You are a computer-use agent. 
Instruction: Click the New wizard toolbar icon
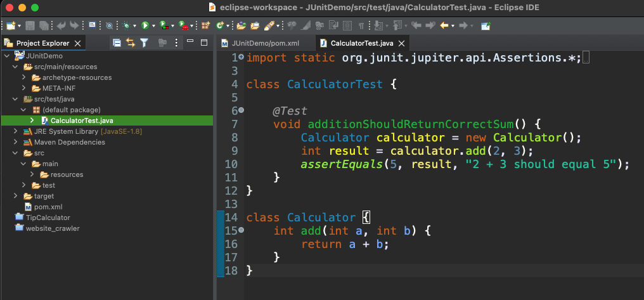(11, 26)
